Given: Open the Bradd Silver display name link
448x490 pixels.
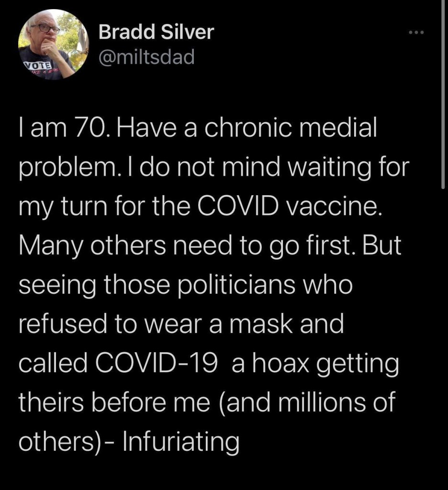Looking at the screenshot, I should point(156,33).
